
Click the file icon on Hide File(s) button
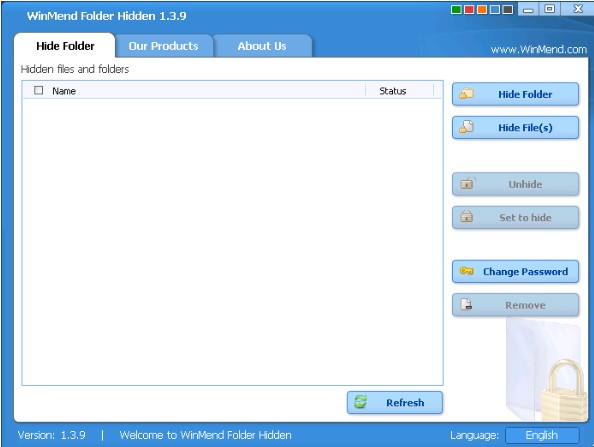(466, 127)
